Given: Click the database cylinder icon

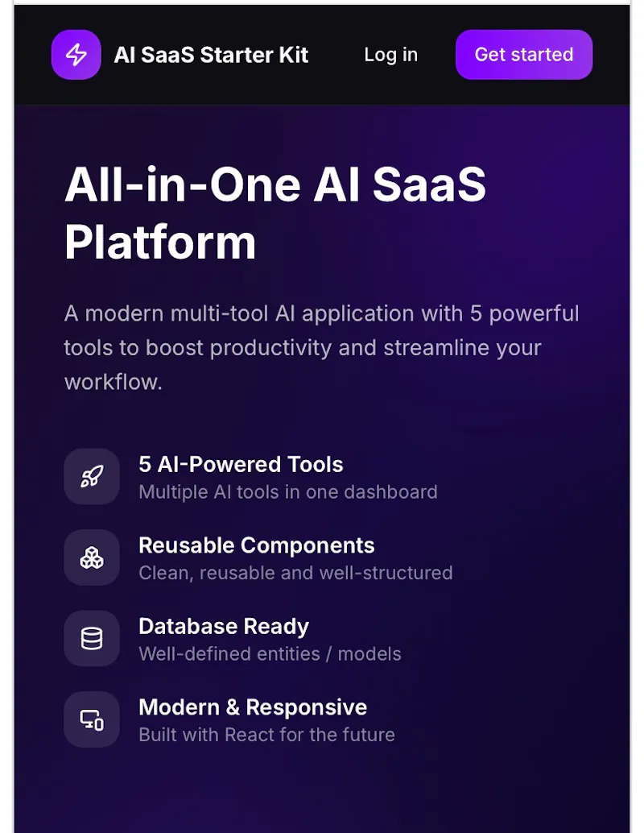Looking at the screenshot, I should [x=92, y=639].
